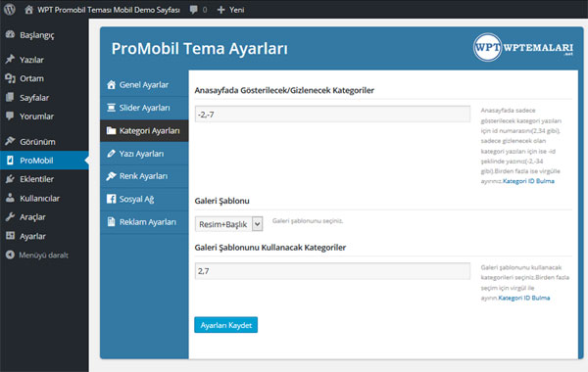The image size is (588, 372).
Task: Open Yazı Ayarları tab
Action: click(x=144, y=154)
